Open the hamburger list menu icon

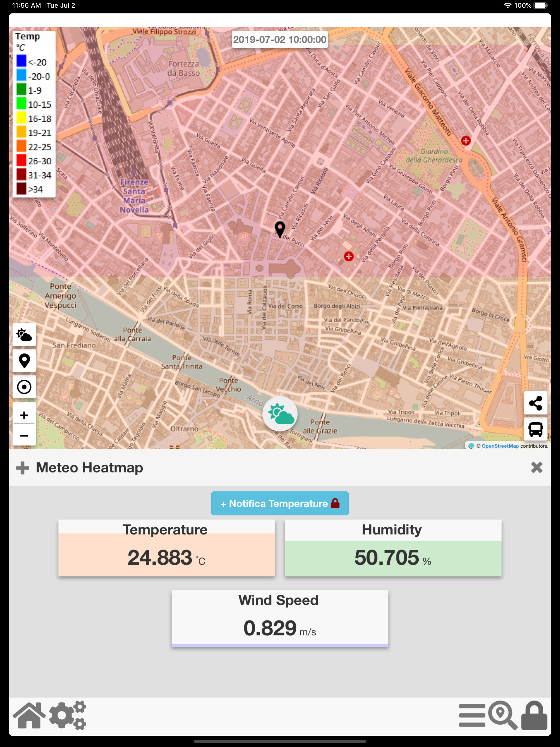[x=472, y=715]
